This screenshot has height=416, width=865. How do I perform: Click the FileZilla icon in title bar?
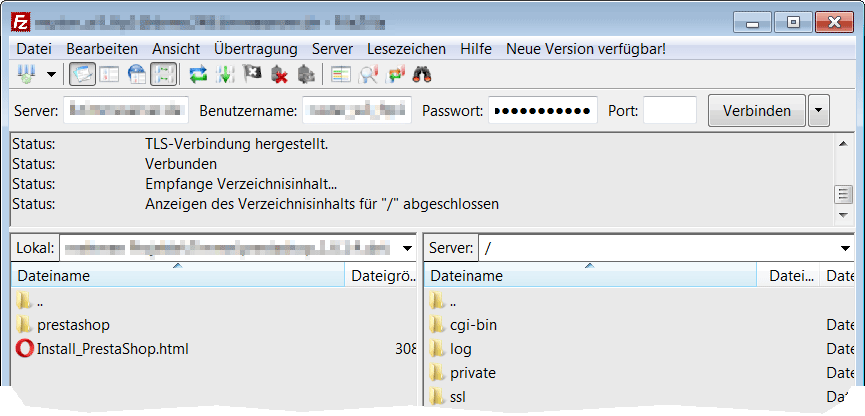[22, 23]
